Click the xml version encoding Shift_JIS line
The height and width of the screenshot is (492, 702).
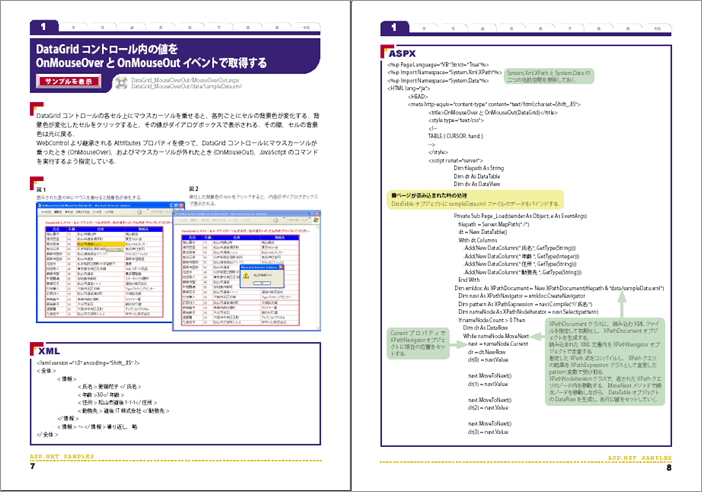[88, 363]
